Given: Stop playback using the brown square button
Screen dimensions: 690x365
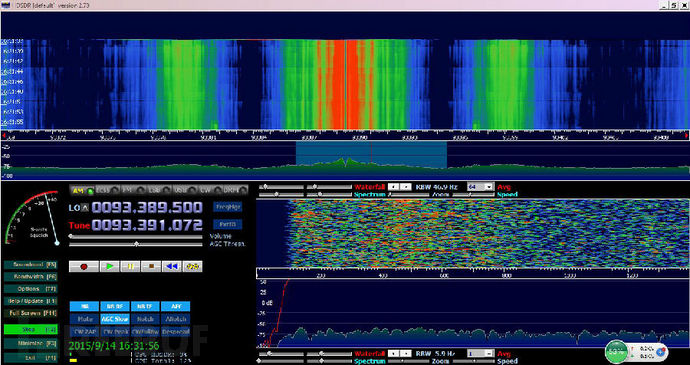Looking at the screenshot, I should pyautogui.click(x=151, y=266).
